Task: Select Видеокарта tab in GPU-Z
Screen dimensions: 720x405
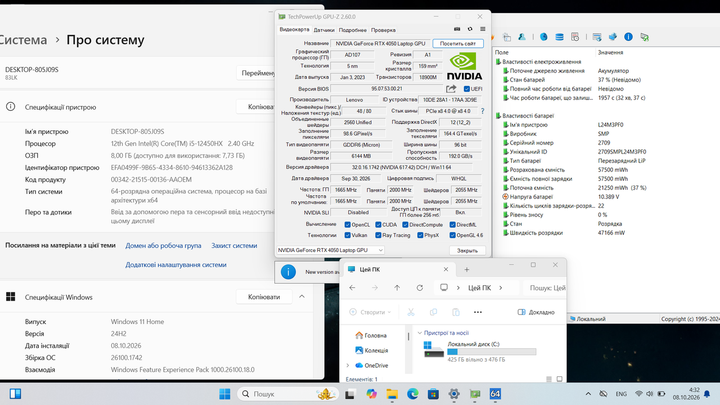Action: [x=294, y=29]
